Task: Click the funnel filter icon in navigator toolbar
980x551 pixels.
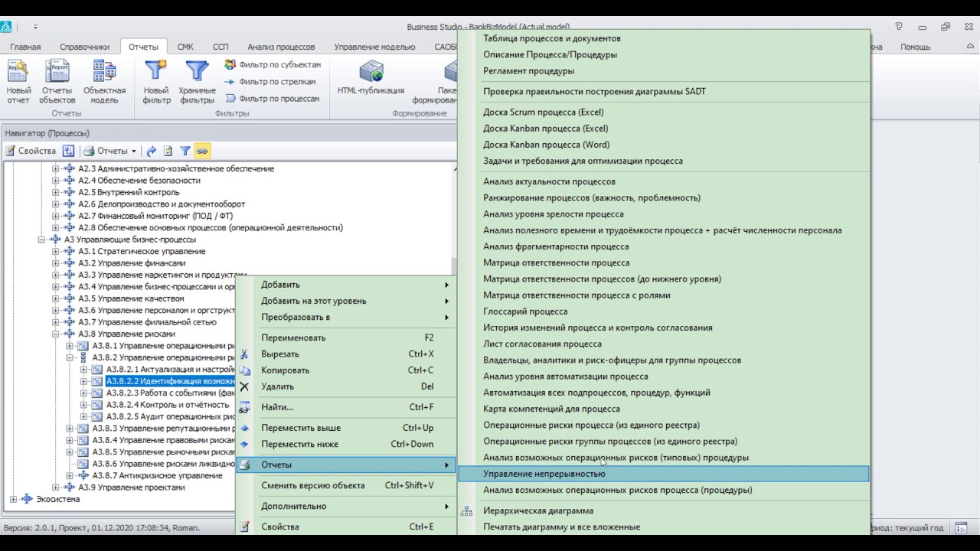Action: (185, 151)
